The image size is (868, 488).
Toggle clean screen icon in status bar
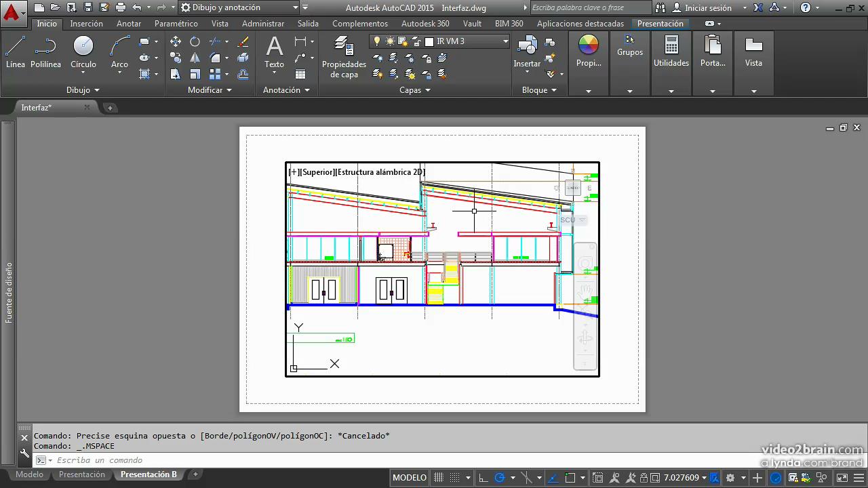842,478
